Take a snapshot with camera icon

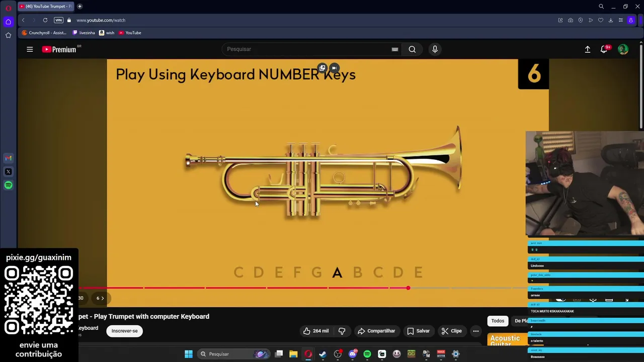(x=571, y=20)
